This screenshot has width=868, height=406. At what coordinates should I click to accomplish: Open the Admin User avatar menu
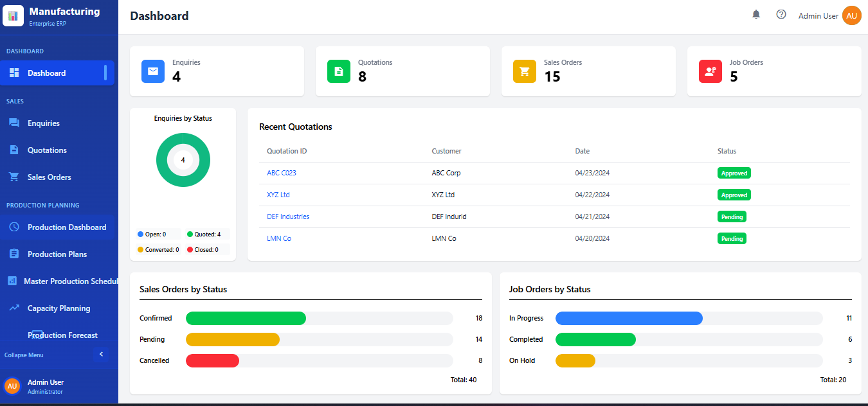click(x=851, y=15)
